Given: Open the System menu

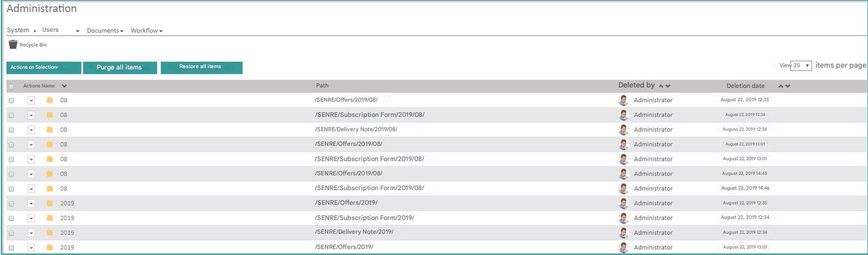Looking at the screenshot, I should point(21,30).
